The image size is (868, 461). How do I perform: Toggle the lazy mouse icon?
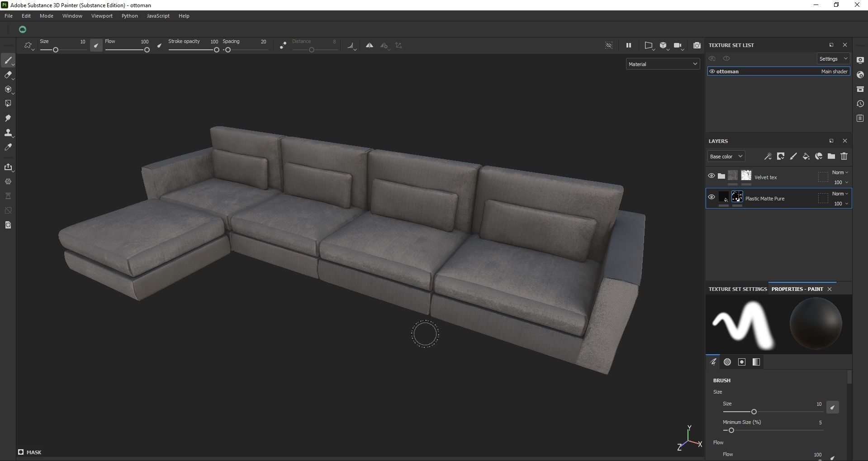tap(283, 46)
